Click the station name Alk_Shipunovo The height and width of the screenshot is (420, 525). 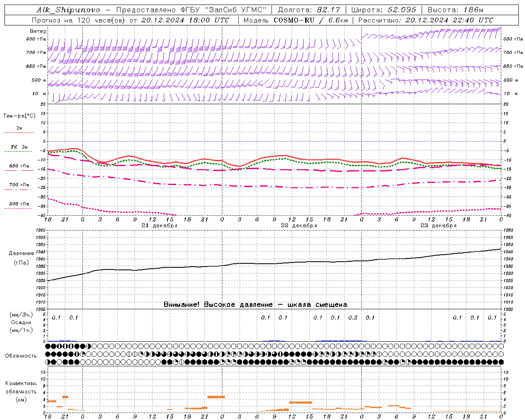pyautogui.click(x=68, y=10)
